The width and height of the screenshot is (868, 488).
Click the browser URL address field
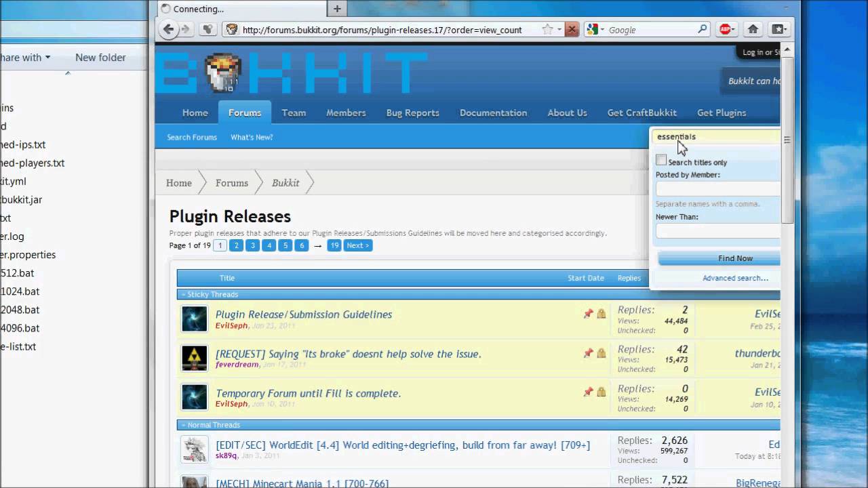tap(390, 30)
